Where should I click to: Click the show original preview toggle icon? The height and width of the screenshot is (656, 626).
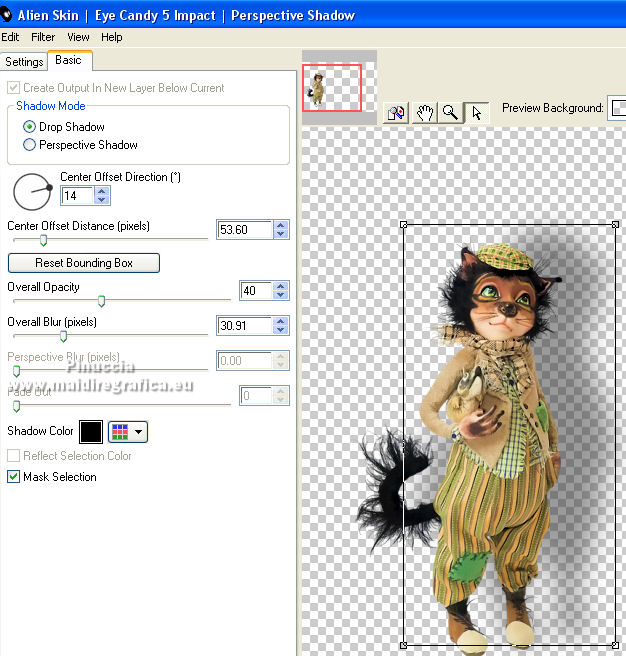396,113
